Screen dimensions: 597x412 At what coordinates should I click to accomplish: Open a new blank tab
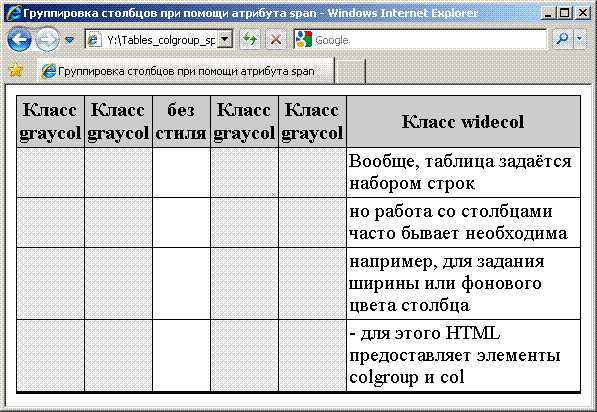click(351, 71)
